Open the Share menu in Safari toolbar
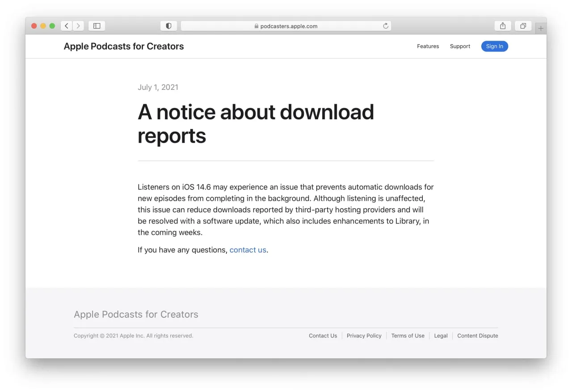This screenshot has width=572, height=392. tap(503, 26)
